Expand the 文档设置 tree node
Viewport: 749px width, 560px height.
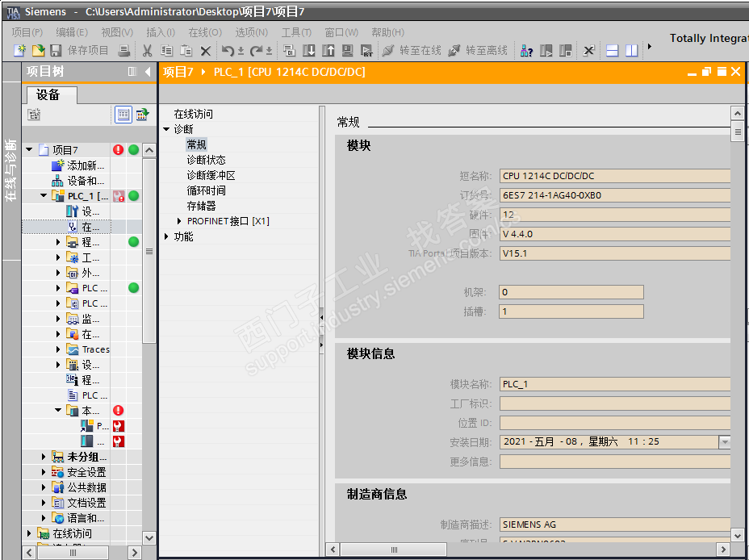(44, 503)
